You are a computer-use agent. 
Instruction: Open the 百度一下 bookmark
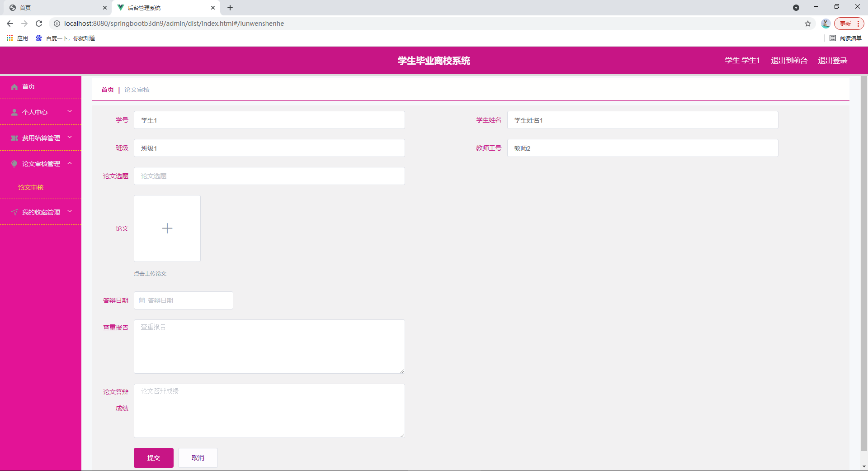pos(66,38)
